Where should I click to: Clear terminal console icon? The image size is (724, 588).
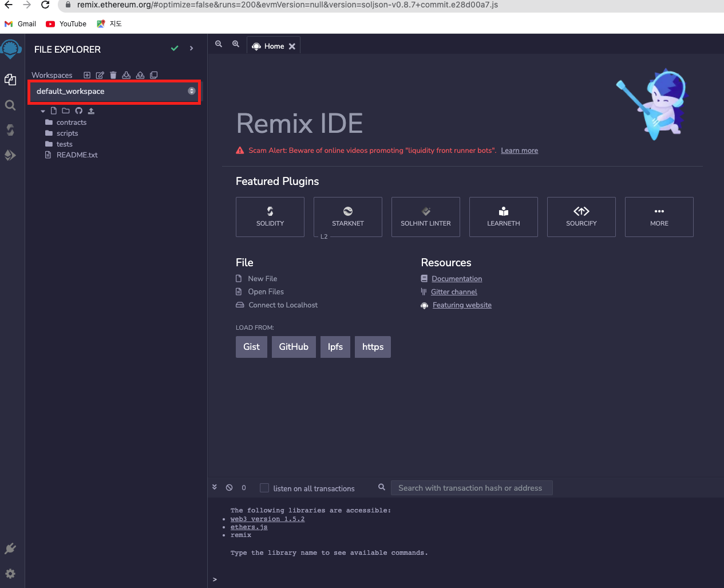coord(229,488)
